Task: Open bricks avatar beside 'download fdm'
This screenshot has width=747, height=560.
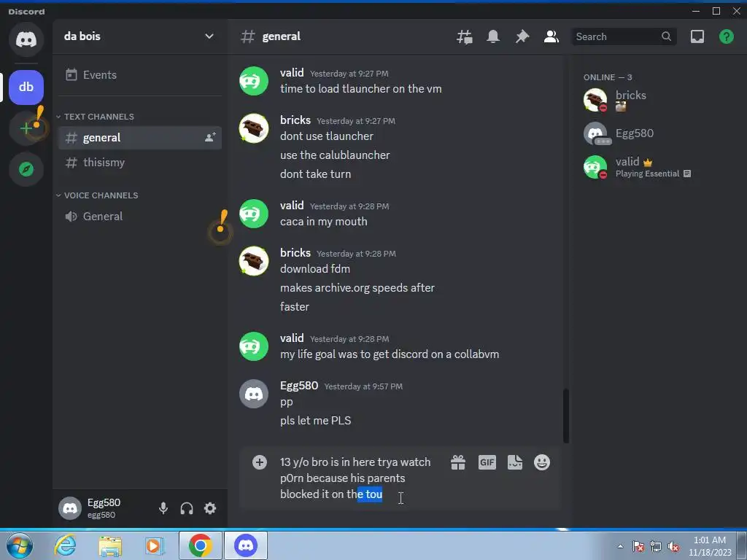Action: click(253, 261)
